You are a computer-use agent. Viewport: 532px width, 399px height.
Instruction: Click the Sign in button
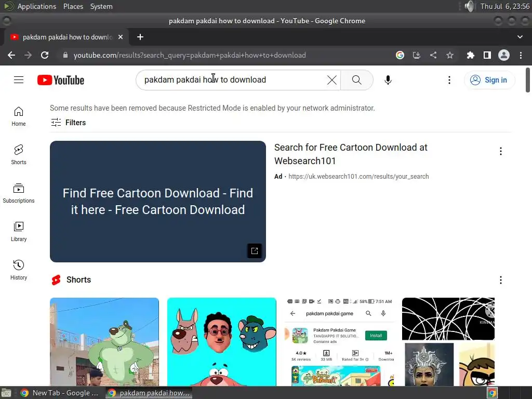[x=489, y=80]
